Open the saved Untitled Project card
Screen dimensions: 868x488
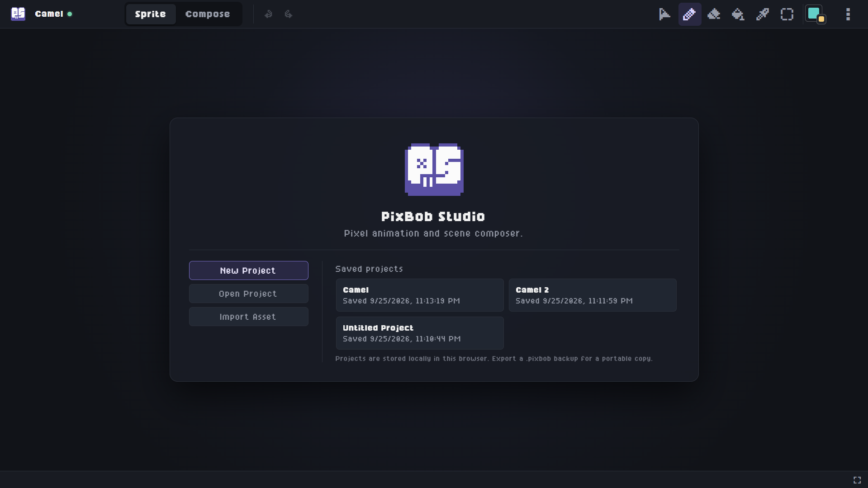point(420,333)
